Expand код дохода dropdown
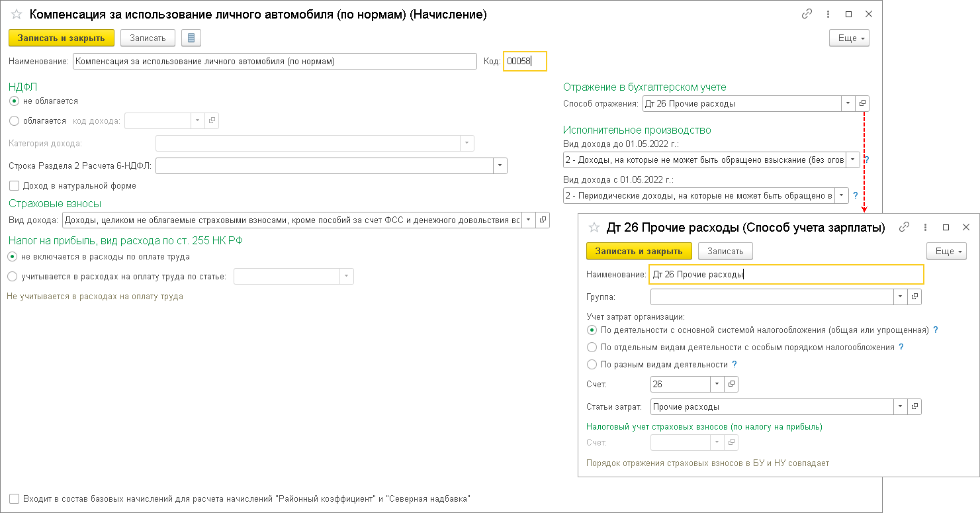 (197, 120)
